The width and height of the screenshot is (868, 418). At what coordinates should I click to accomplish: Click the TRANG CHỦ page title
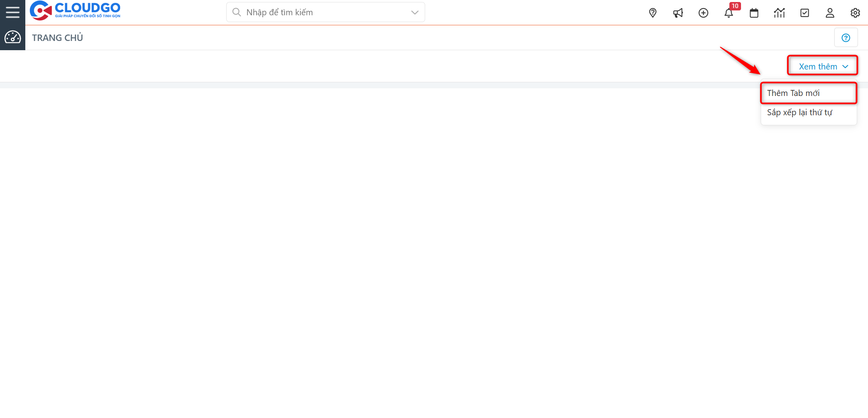point(57,37)
